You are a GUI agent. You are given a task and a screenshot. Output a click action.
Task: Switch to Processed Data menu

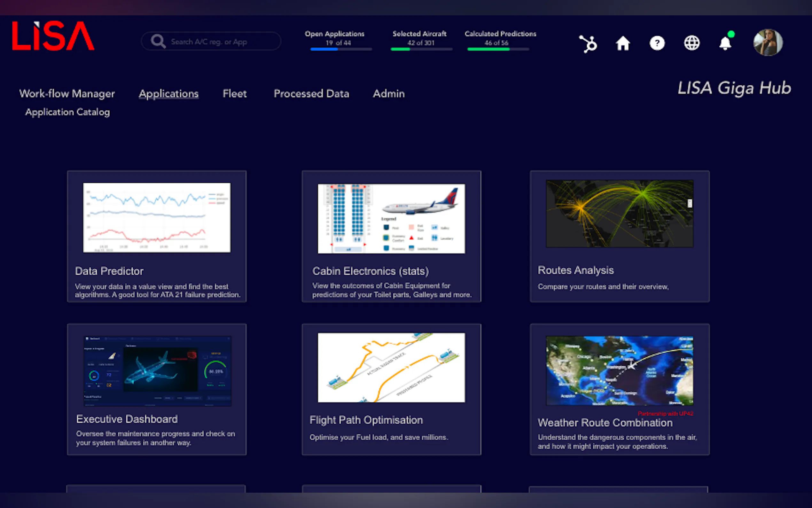point(311,93)
